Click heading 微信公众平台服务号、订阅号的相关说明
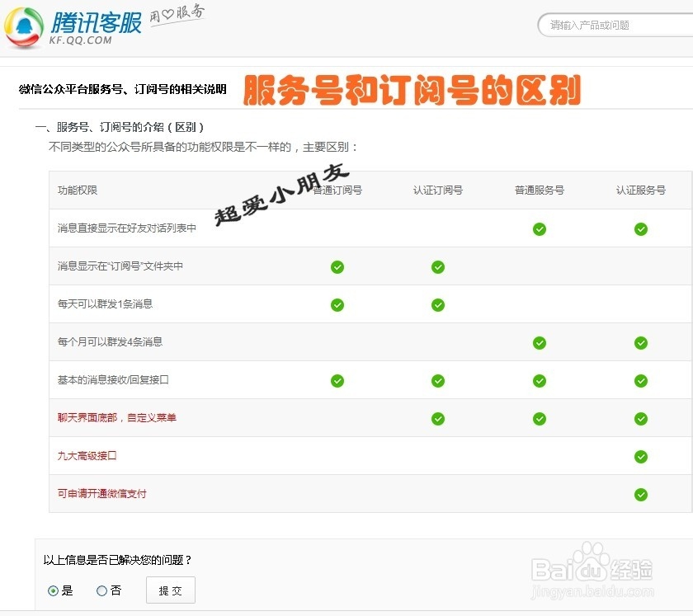 (122, 89)
